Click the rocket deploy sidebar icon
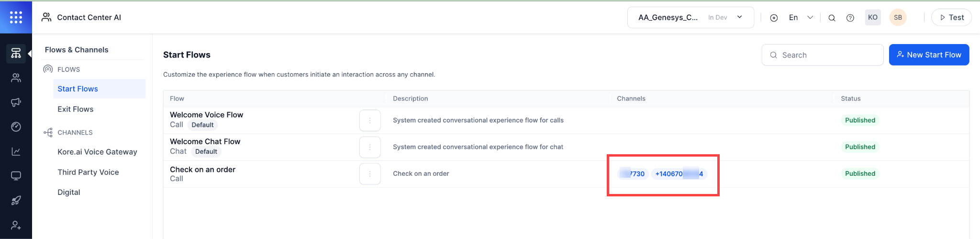Image resolution: width=980 pixels, height=239 pixels. click(16, 200)
